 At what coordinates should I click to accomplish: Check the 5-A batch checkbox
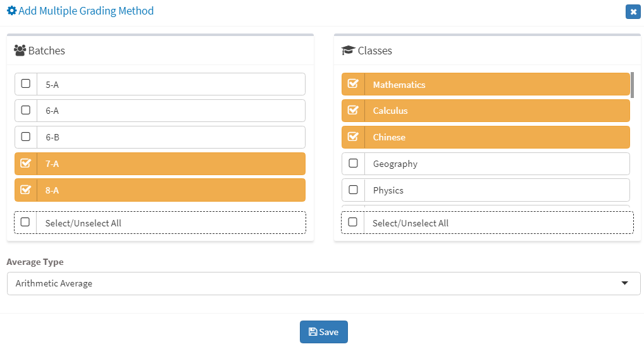click(26, 83)
